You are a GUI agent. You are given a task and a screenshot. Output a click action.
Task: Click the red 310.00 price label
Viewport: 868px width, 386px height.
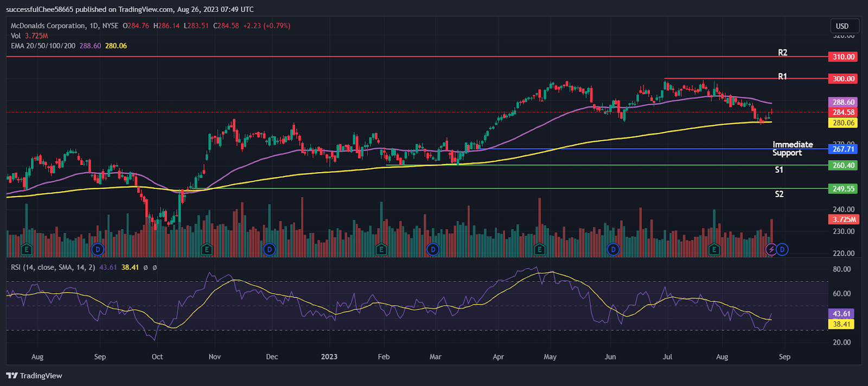(x=844, y=56)
